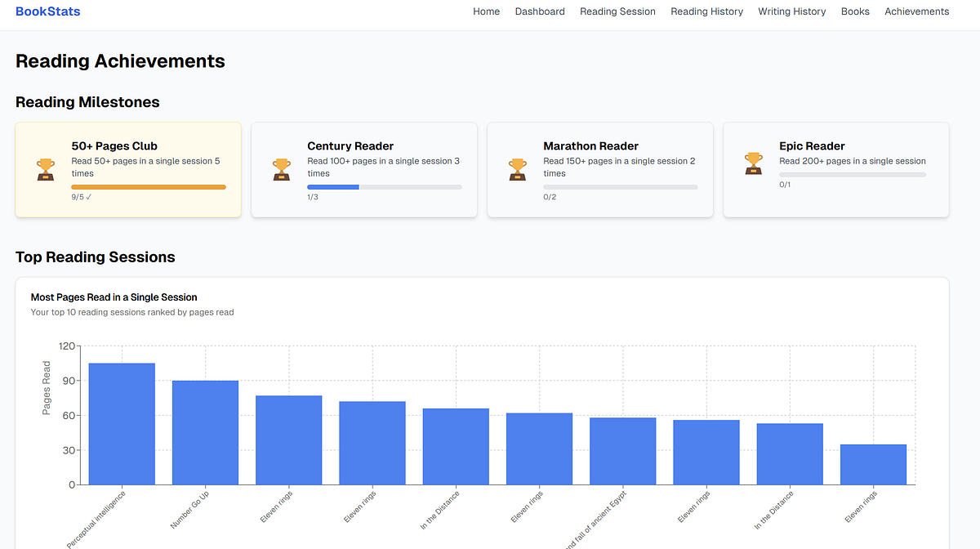This screenshot has height=549, width=980.
Task: Click the Epic Reader achievement card
Action: point(835,169)
